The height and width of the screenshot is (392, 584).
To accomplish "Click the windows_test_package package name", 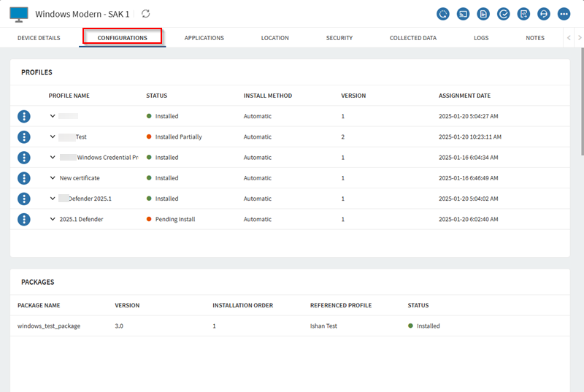I will (49, 326).
